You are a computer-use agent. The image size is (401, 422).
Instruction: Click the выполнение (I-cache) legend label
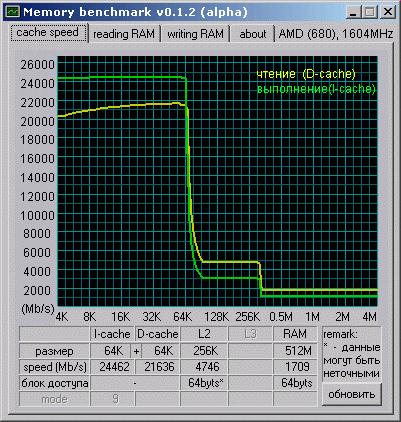[x=316, y=89]
